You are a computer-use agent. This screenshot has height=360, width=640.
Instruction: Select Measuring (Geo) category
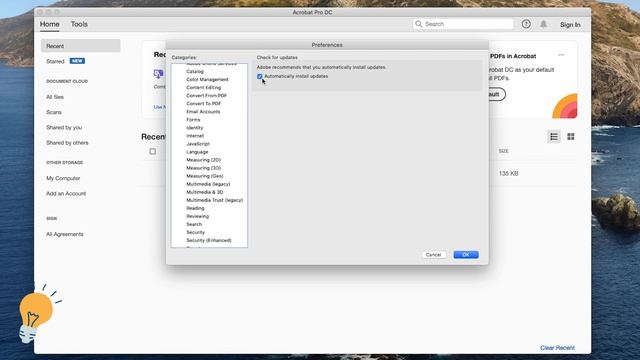click(x=205, y=176)
